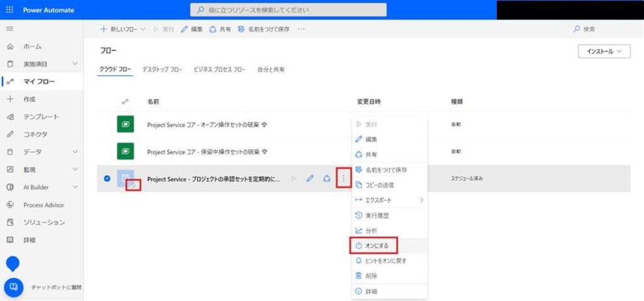Open the インストール dropdown
Viewport: 644px width, 301px height.
tap(604, 52)
